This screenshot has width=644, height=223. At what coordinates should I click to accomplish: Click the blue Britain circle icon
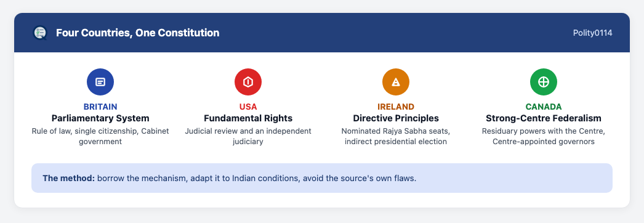click(100, 82)
